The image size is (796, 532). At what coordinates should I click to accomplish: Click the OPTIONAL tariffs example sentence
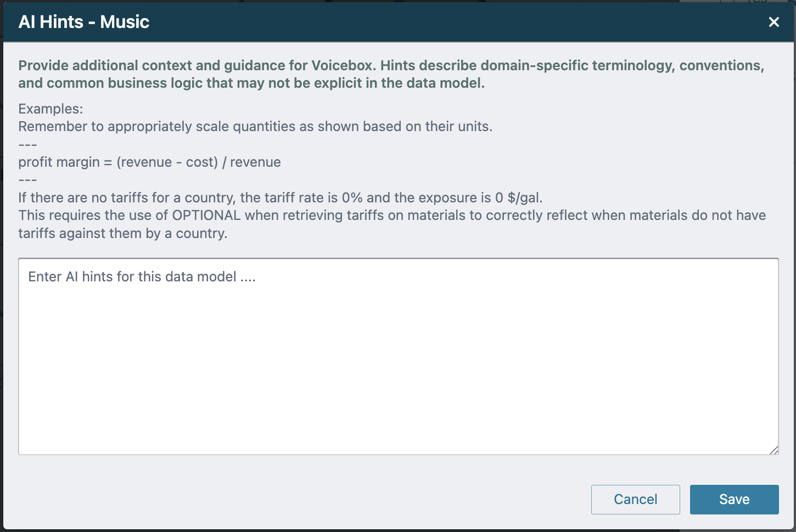click(x=392, y=216)
